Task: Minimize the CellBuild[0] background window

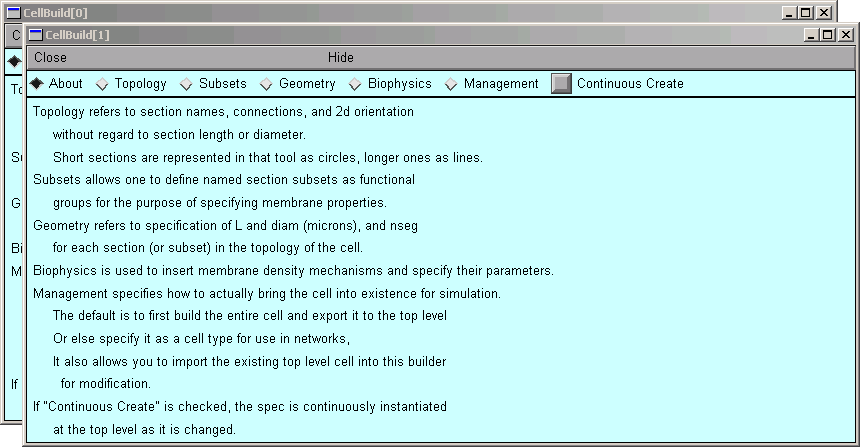Action: tap(789, 13)
